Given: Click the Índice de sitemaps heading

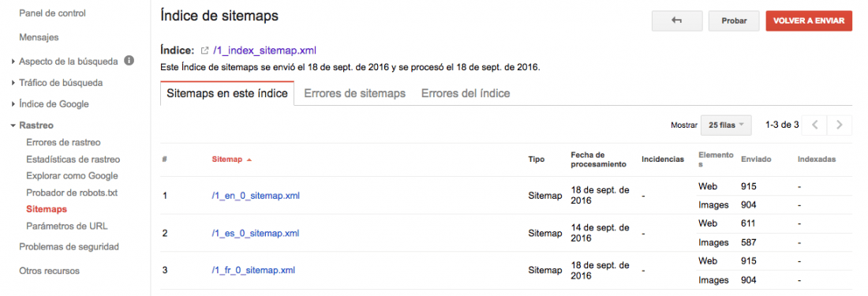Looking at the screenshot, I should tap(219, 16).
